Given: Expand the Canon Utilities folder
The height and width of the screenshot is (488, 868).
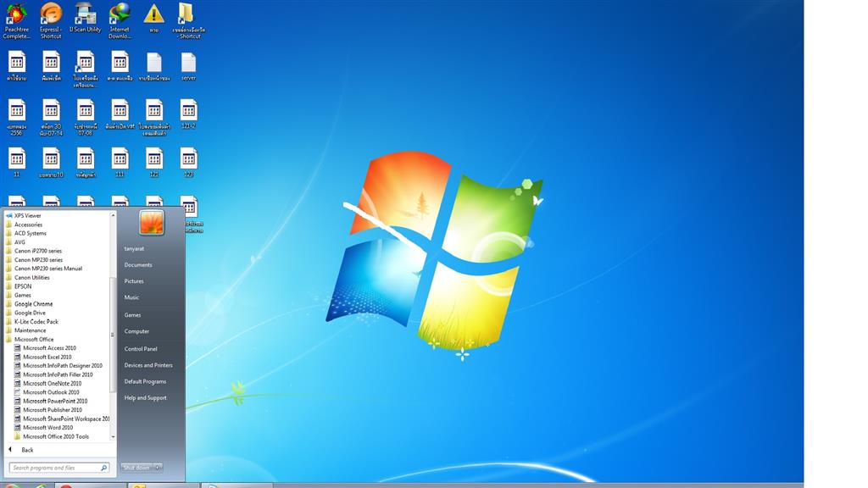Looking at the screenshot, I should tap(31, 278).
